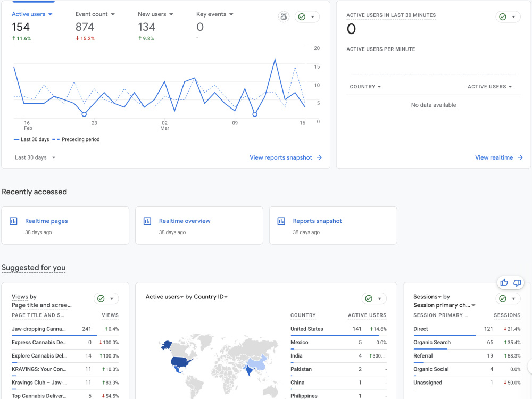This screenshot has height=399, width=532.
Task: Select the Philippines country row
Action: click(x=338, y=396)
